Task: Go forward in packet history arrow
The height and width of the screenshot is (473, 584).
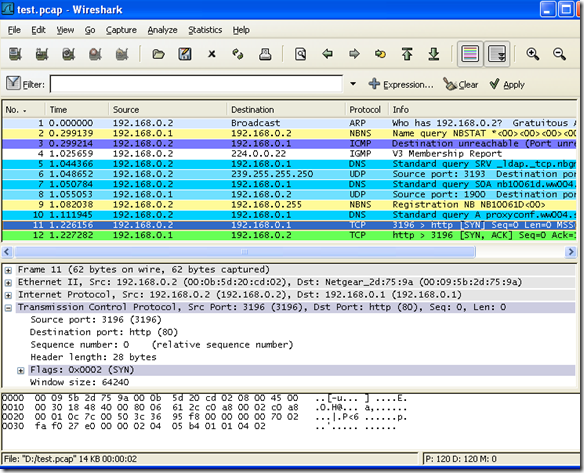Action: [354, 54]
